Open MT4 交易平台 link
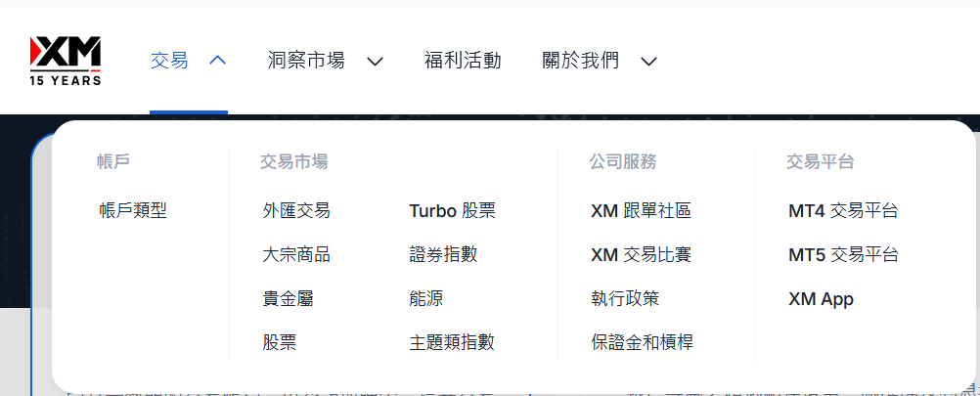980x396 pixels. pyautogui.click(x=843, y=211)
